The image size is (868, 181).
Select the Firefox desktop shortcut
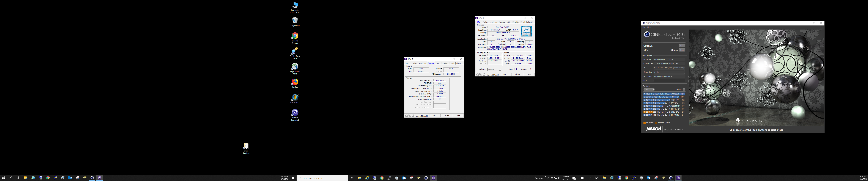coord(295,83)
